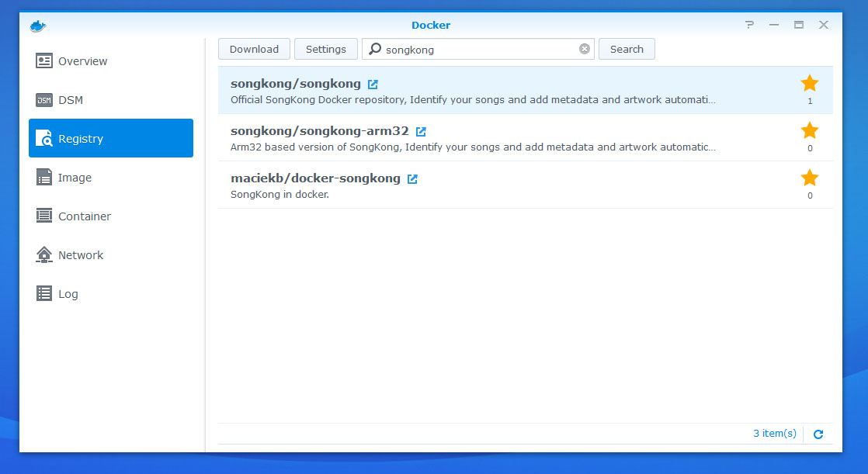Image resolution: width=868 pixels, height=474 pixels.
Task: Click the Search button
Action: click(x=627, y=49)
